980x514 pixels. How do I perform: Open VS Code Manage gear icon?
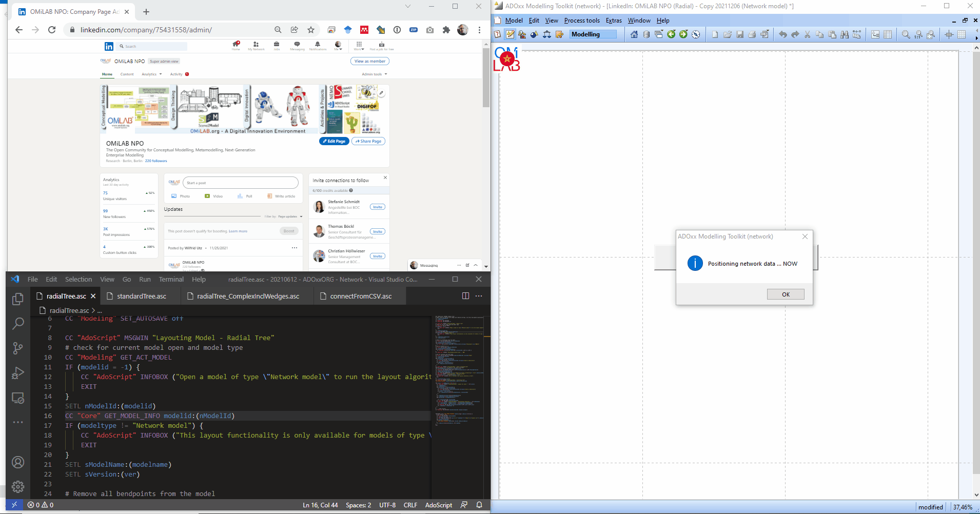[x=18, y=486]
